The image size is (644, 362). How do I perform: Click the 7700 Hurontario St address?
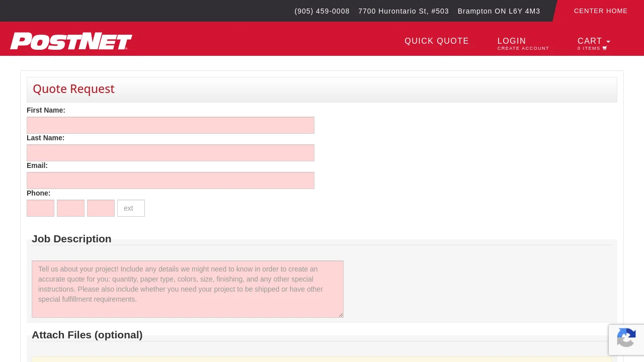[404, 11]
